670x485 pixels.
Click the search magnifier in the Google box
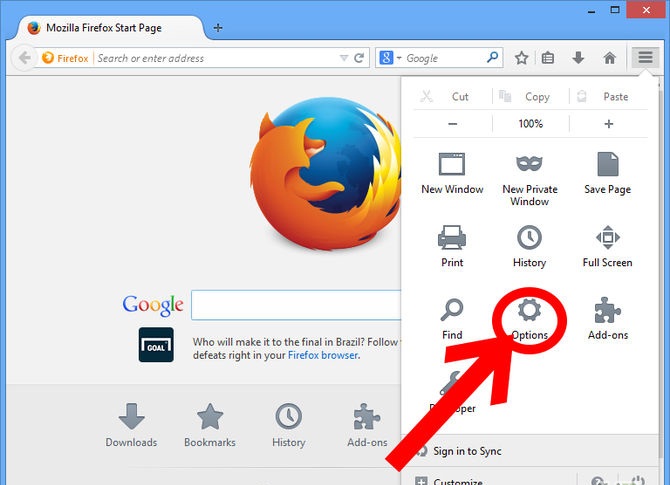click(x=492, y=57)
